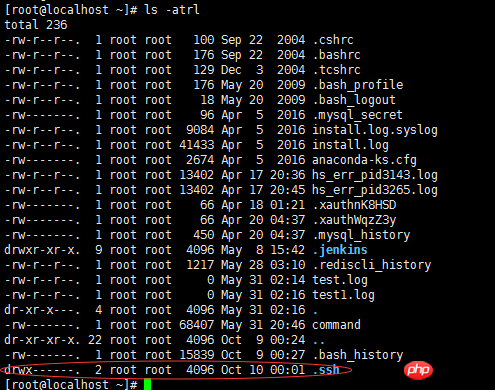Click the .bash_history file name
This screenshot has width=495, height=390.
(358, 355)
